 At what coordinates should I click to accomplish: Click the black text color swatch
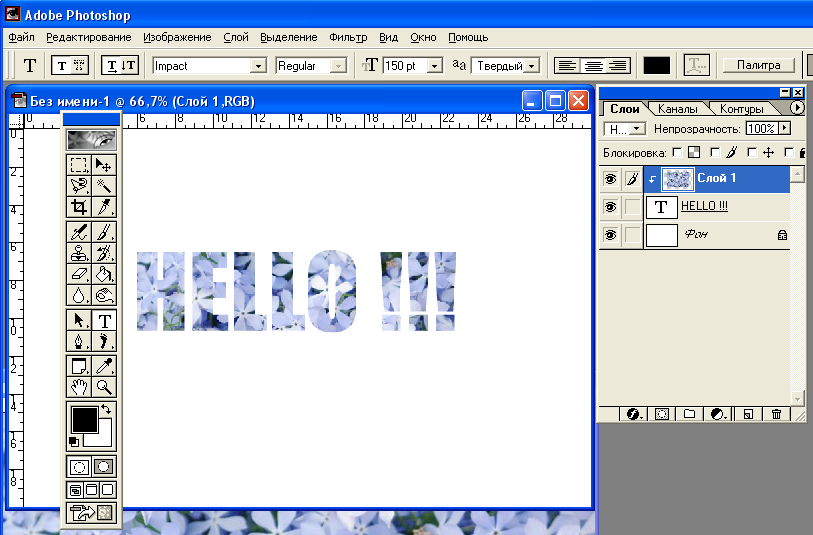(x=656, y=66)
